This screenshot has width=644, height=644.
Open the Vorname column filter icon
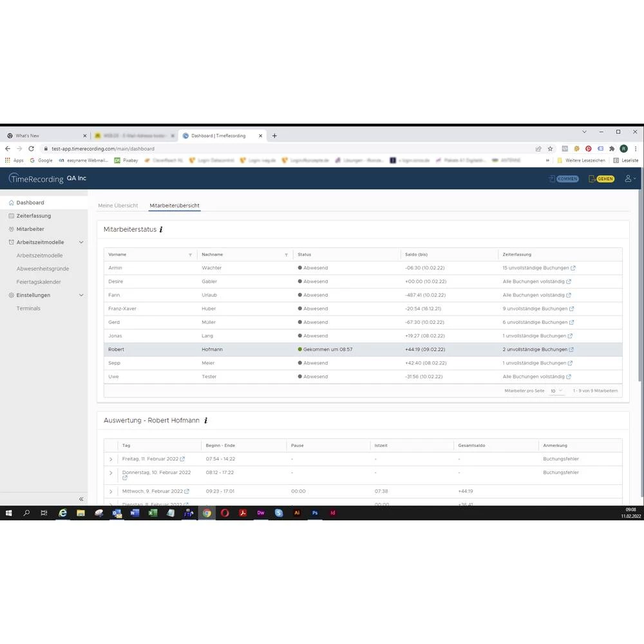pyautogui.click(x=190, y=255)
